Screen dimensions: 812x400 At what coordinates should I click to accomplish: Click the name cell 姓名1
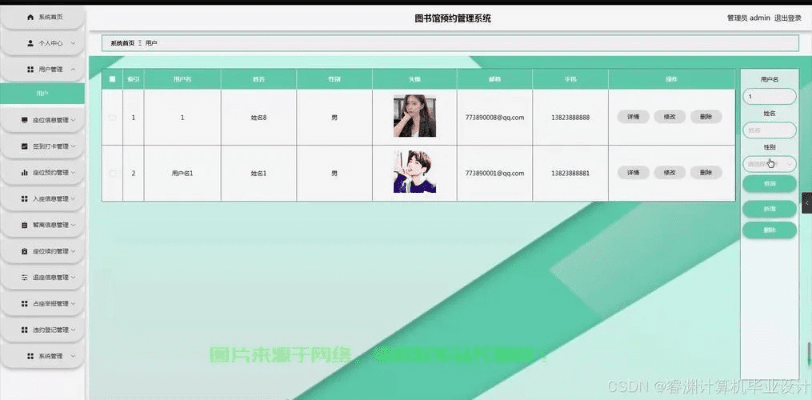click(x=258, y=173)
